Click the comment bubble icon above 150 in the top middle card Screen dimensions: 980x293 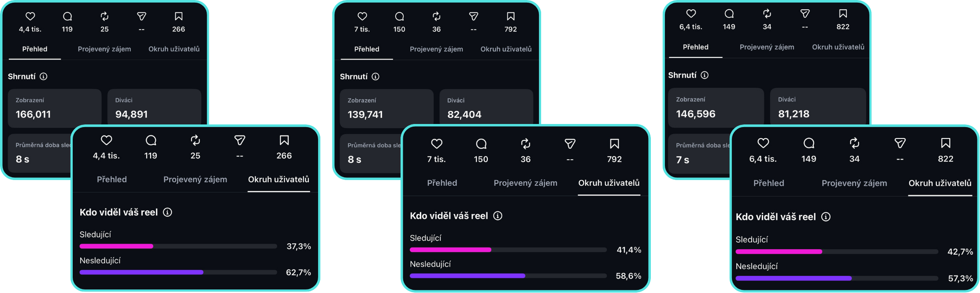(x=399, y=16)
